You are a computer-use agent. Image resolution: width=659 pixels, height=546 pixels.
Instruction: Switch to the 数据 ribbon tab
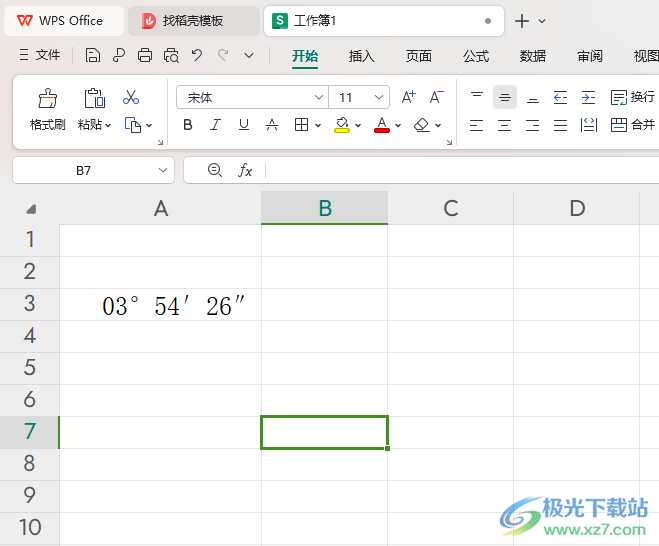click(x=532, y=56)
